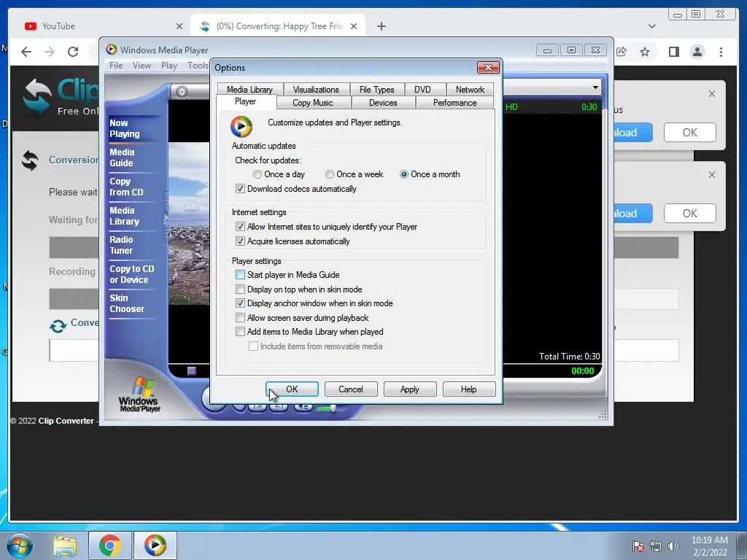Open the Windows Start menu
The height and width of the screenshot is (560, 747).
tap(19, 545)
